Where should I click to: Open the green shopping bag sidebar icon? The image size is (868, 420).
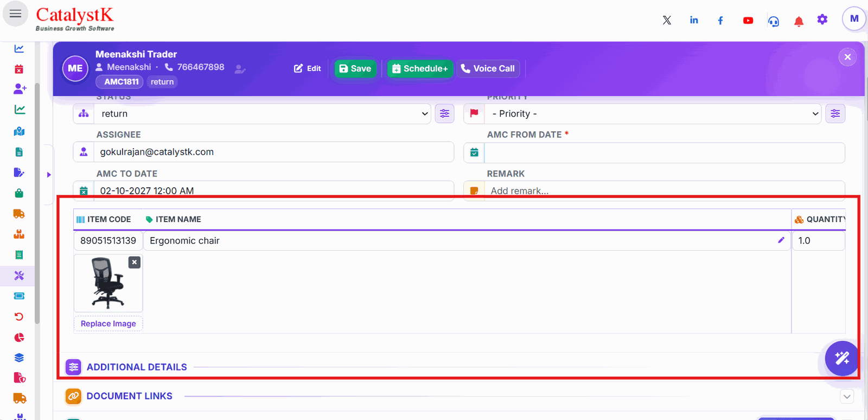tap(19, 193)
